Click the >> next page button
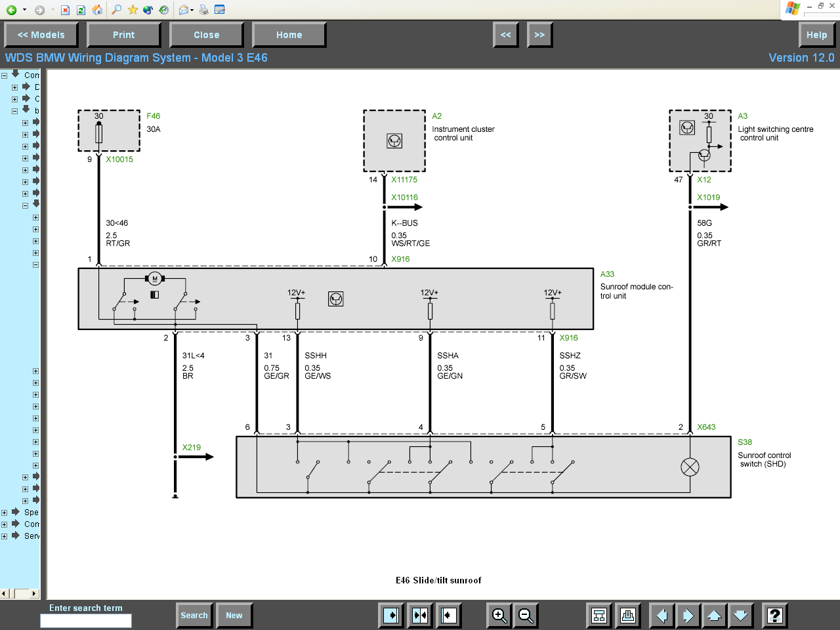The image size is (840, 630). click(539, 35)
